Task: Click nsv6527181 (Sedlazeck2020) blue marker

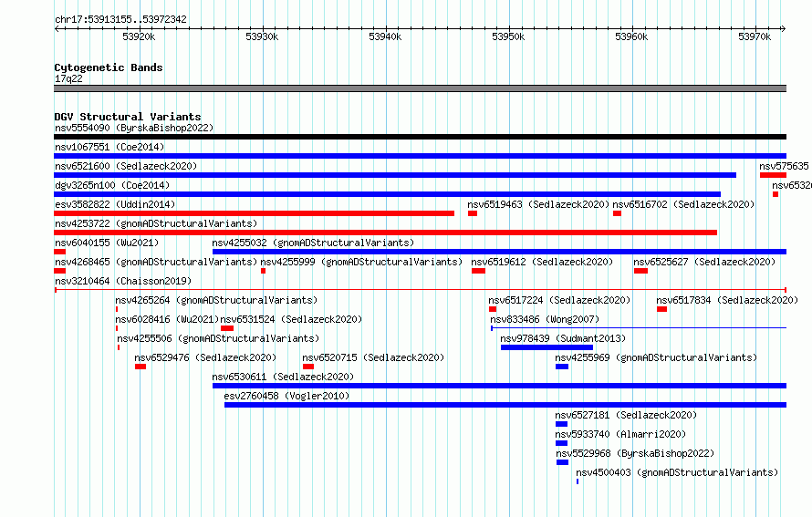Action: [x=561, y=424]
